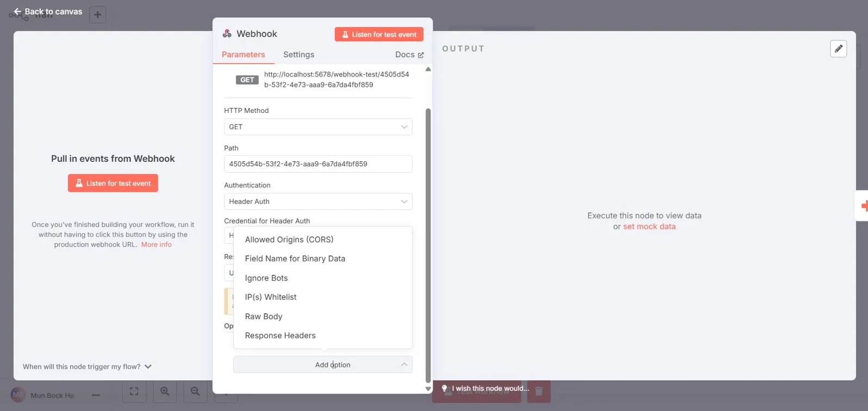Click the Webhook node icon in panel header
Viewport: 868px width, 411px height.
227,34
